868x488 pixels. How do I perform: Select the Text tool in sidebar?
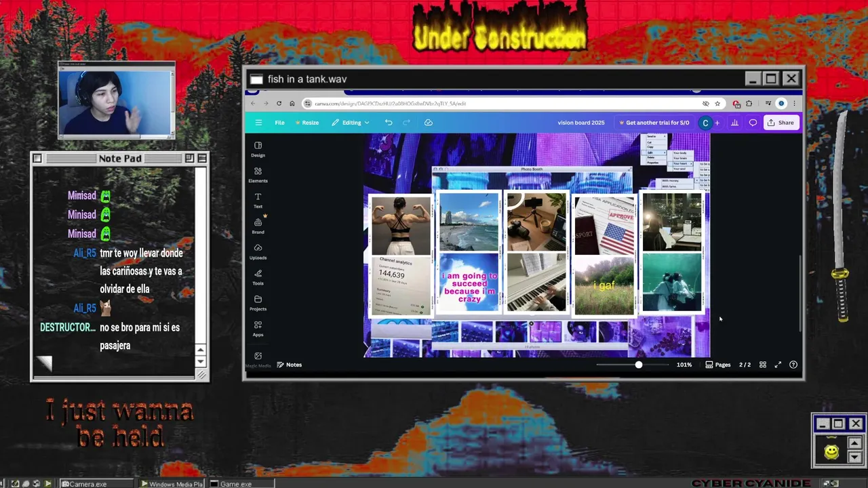coord(258,201)
